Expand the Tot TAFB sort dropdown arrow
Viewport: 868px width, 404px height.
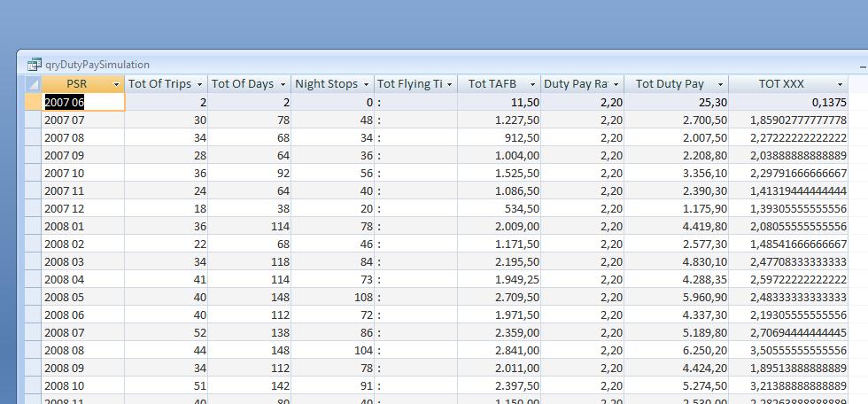(x=532, y=84)
